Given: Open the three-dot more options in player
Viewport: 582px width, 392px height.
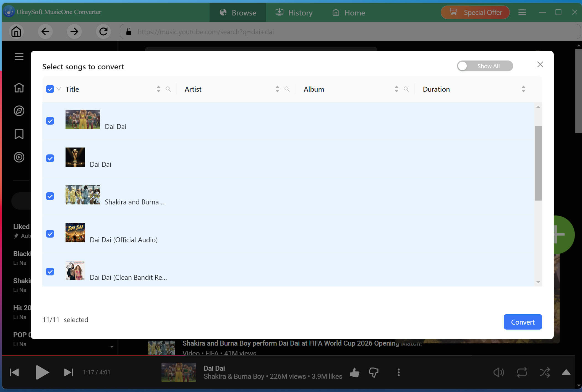Looking at the screenshot, I should coord(398,372).
